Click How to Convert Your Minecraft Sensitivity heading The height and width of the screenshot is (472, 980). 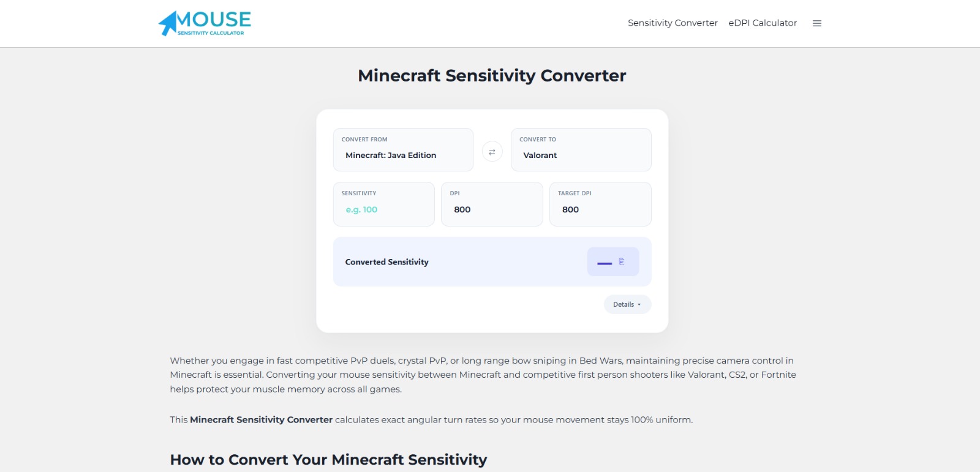(x=328, y=460)
